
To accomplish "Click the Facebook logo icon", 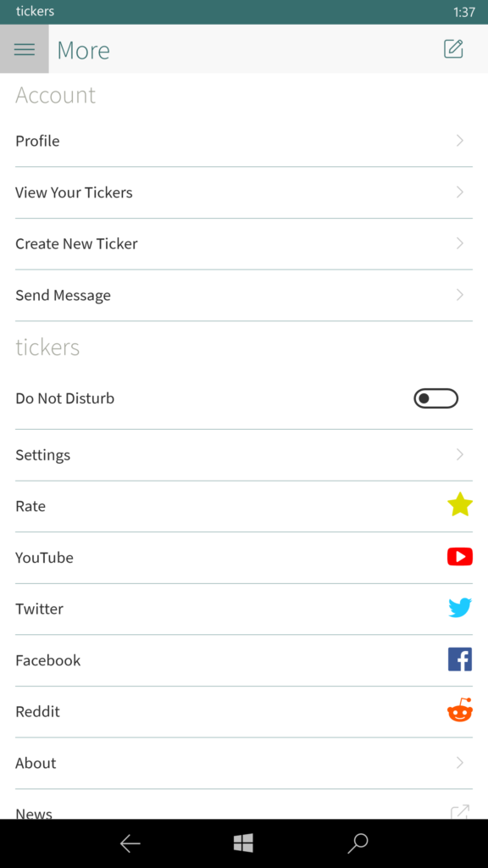I will click(x=460, y=659).
